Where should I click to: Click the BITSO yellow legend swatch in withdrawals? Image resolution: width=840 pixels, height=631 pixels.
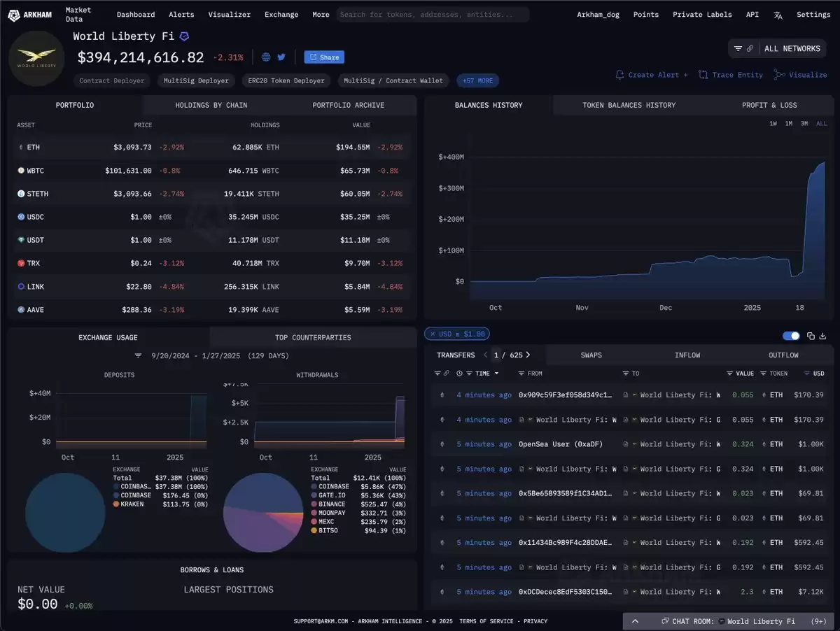click(x=314, y=531)
